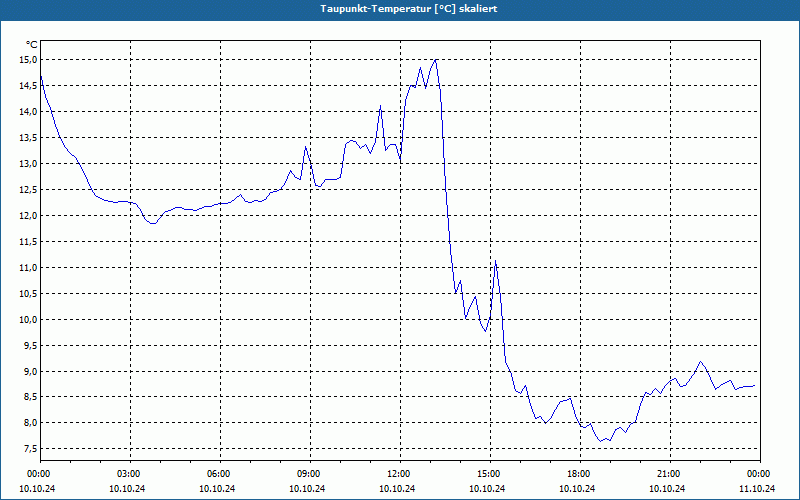Image resolution: width=800 pixels, height=500 pixels.
Task: Click the 8,5 y-axis label
Action: (x=31, y=397)
